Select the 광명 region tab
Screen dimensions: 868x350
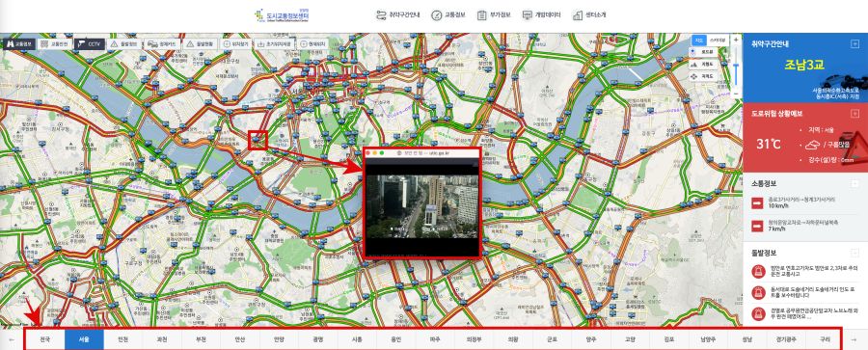[x=317, y=339]
